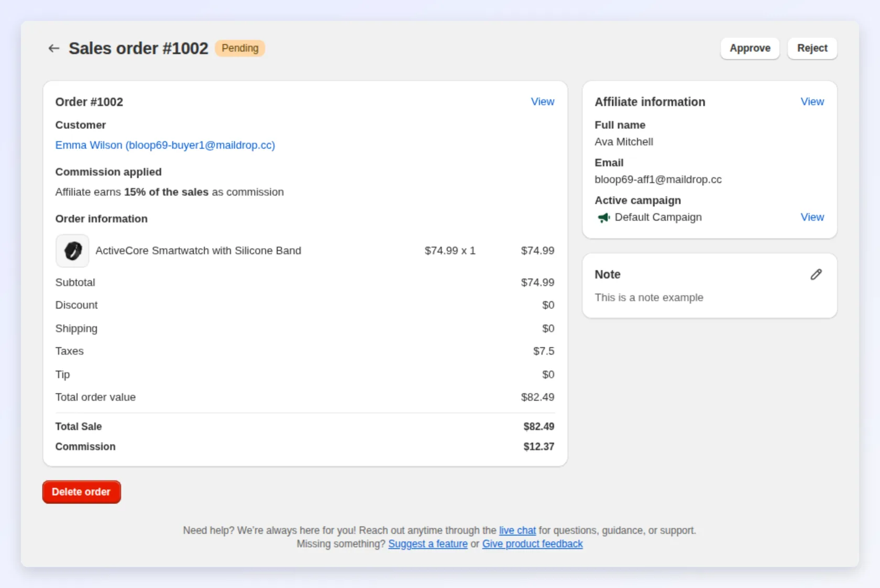The width and height of the screenshot is (880, 588).
Task: Click the Total Sale value $82.49
Action: tap(538, 427)
